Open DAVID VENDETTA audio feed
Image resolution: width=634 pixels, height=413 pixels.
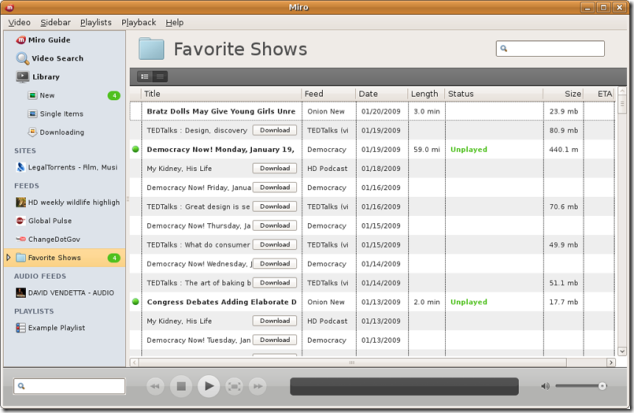(65, 292)
